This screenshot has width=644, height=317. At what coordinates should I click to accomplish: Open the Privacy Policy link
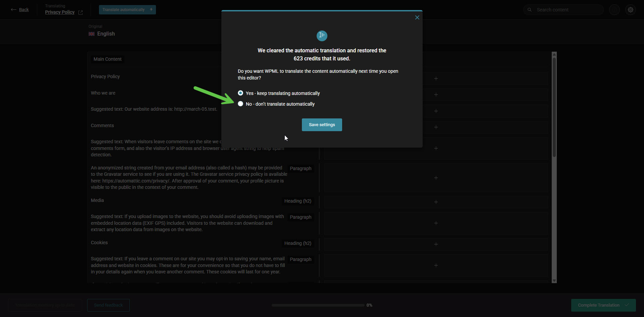pyautogui.click(x=60, y=12)
